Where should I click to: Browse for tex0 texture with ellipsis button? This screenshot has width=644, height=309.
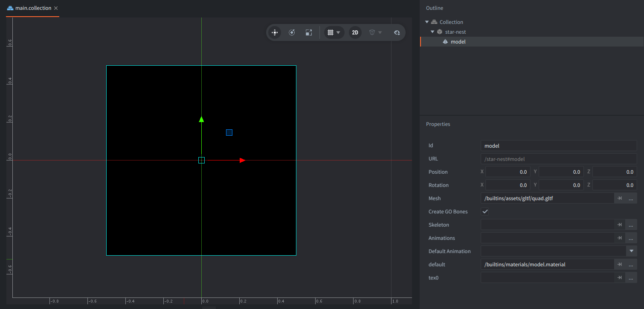(631, 278)
